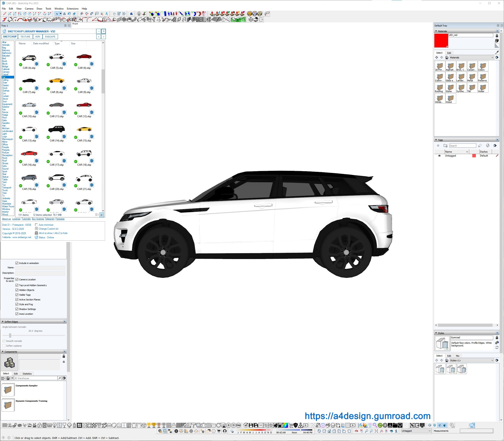Uncheck Camera Location property

[x=17, y=280]
